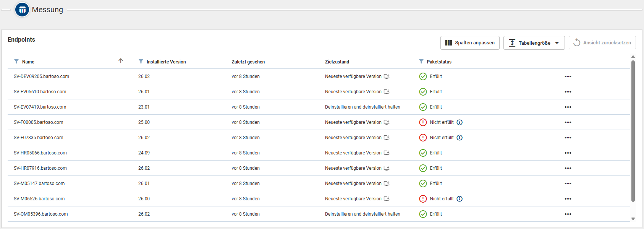
Task: Select SV-F00005.bartoso.com name cell
Action: click(39, 122)
